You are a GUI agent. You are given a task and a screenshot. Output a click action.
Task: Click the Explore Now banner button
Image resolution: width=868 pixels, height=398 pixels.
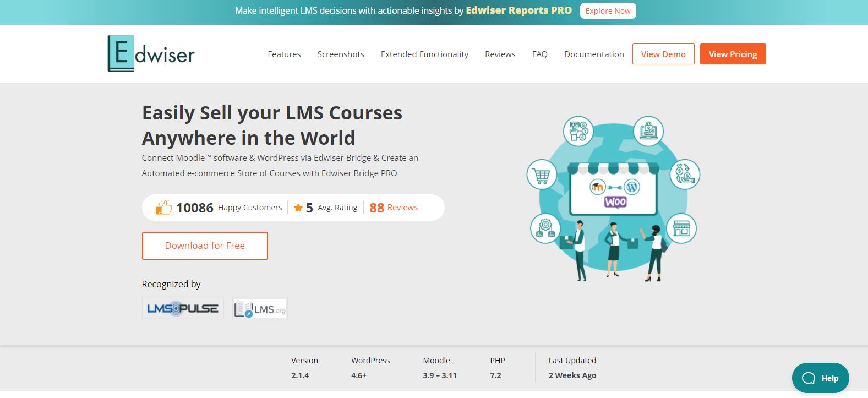click(608, 10)
